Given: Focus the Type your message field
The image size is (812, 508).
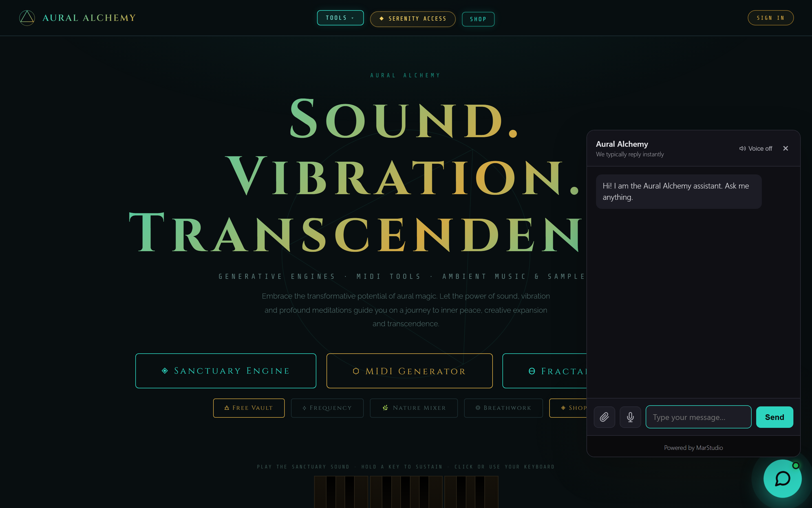Looking at the screenshot, I should click(x=698, y=417).
